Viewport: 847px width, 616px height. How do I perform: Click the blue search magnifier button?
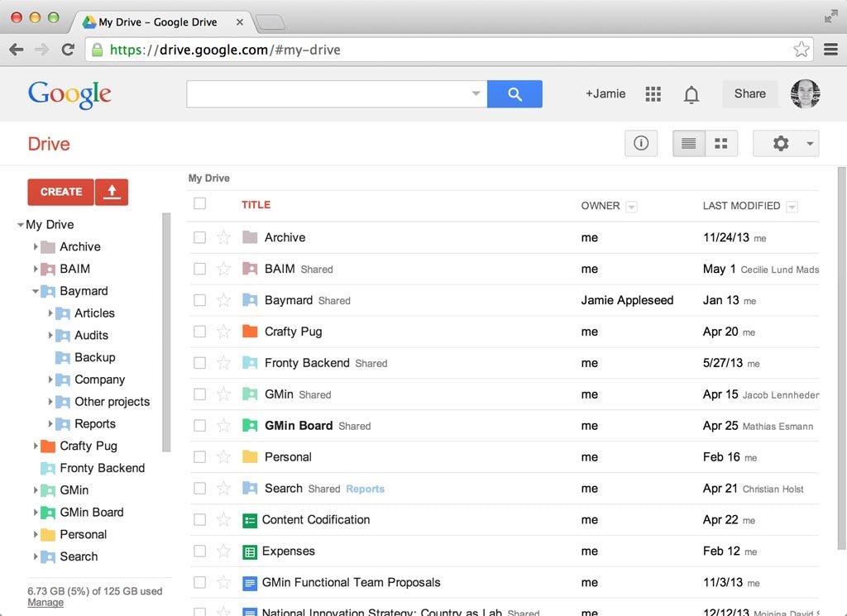point(514,94)
